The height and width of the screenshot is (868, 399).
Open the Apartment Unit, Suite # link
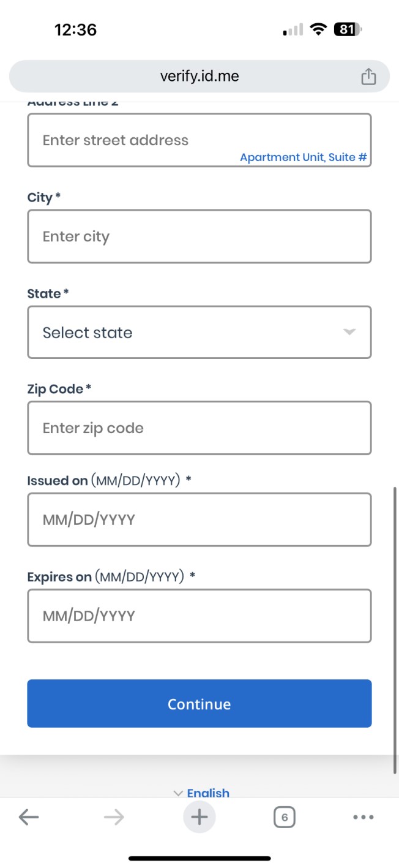(x=303, y=157)
